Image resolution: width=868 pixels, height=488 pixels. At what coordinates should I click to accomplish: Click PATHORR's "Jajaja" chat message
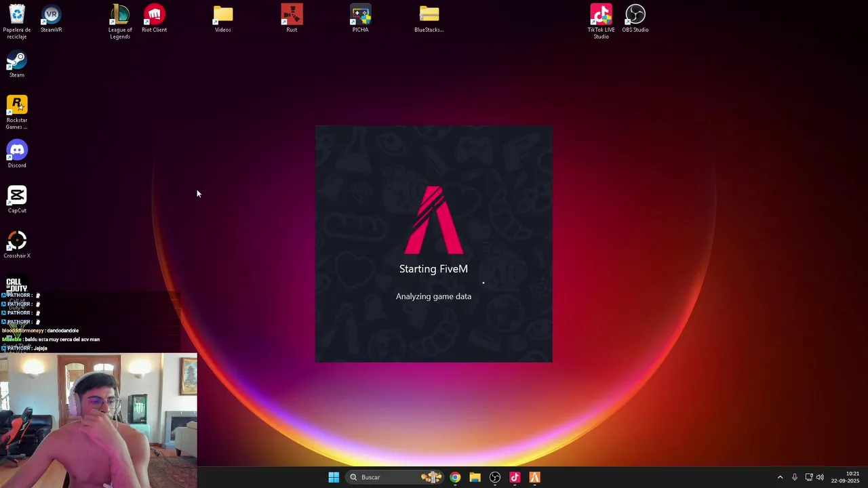41,348
